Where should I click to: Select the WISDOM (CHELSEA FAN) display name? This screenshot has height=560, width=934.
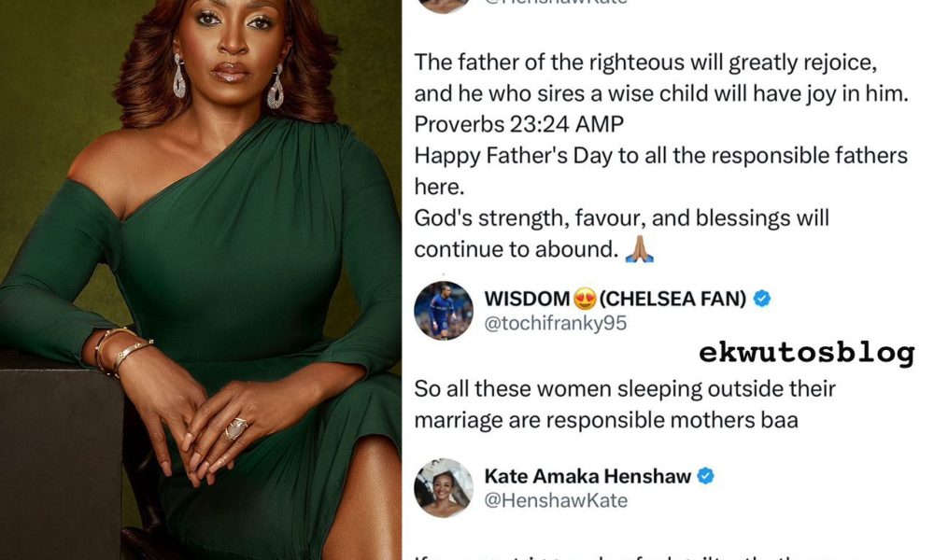pos(616,298)
